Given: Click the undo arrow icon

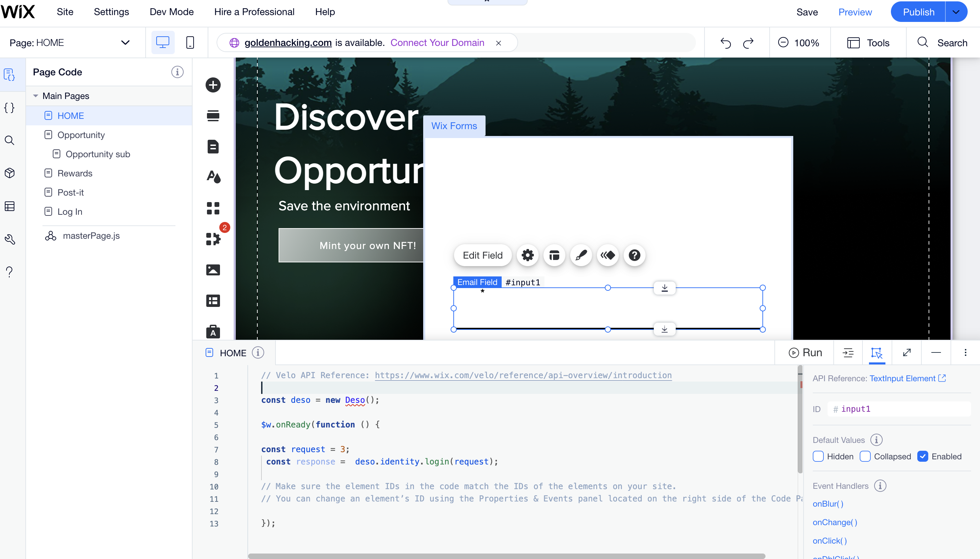Looking at the screenshot, I should (x=725, y=42).
